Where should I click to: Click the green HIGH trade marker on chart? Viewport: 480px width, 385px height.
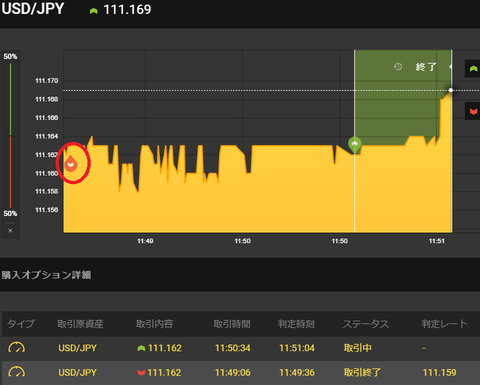355,144
